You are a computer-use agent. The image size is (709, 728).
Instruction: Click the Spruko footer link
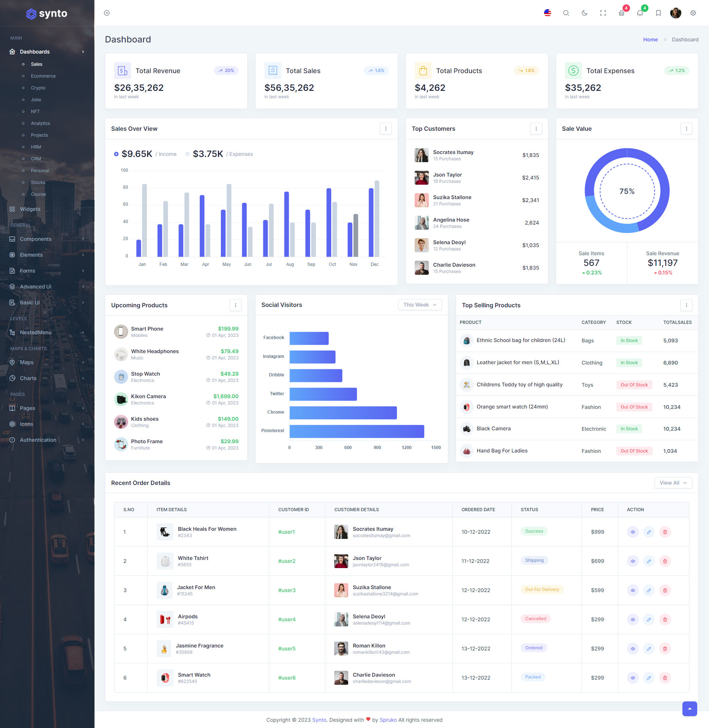pyautogui.click(x=388, y=720)
